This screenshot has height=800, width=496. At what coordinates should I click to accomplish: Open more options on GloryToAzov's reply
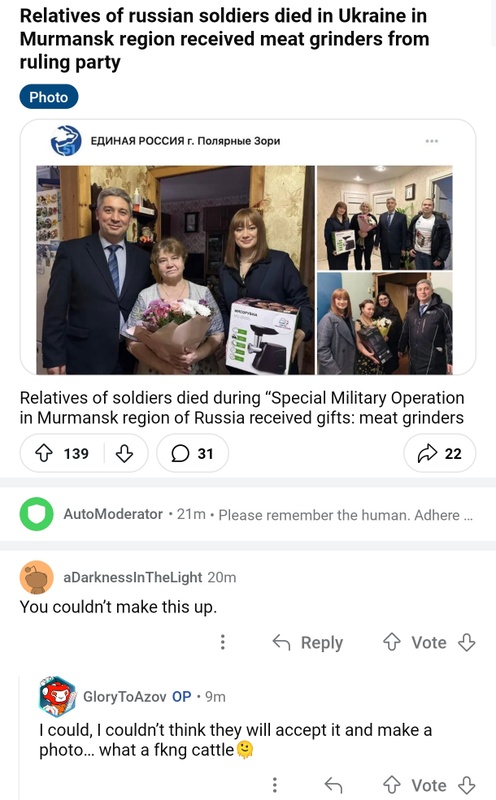275,785
